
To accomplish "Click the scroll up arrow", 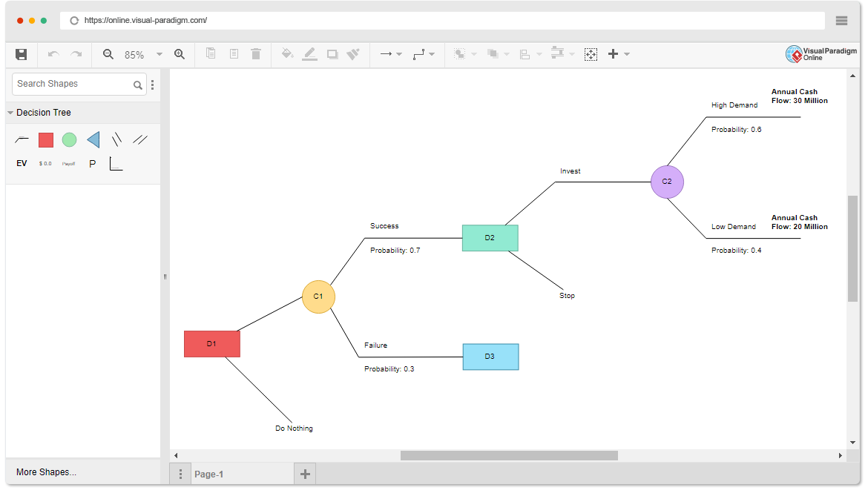I will [852, 76].
